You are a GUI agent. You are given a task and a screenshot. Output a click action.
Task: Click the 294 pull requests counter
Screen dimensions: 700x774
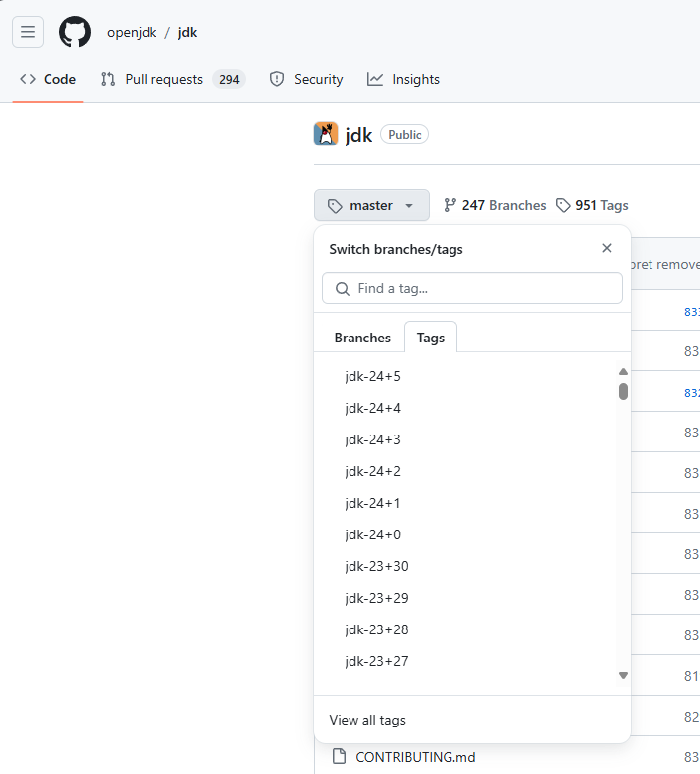point(229,79)
